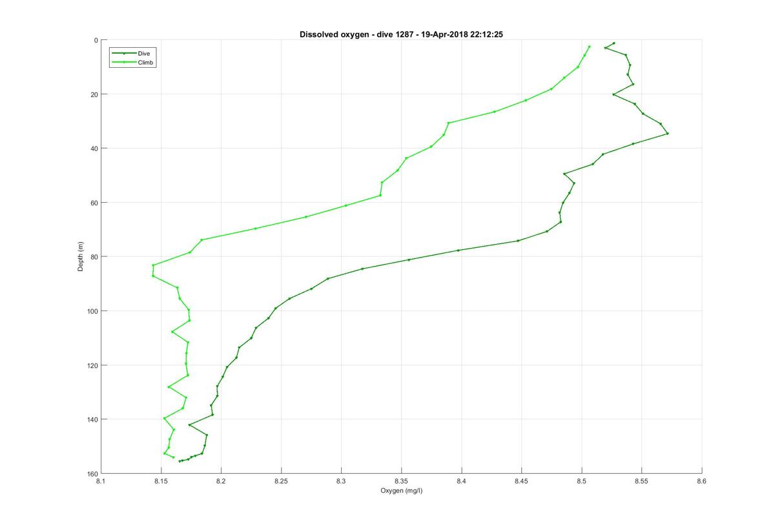The height and width of the screenshot is (532, 775).
Task: Click the 'Oxygen (mg/l)' x-axis label
Action: [401, 491]
